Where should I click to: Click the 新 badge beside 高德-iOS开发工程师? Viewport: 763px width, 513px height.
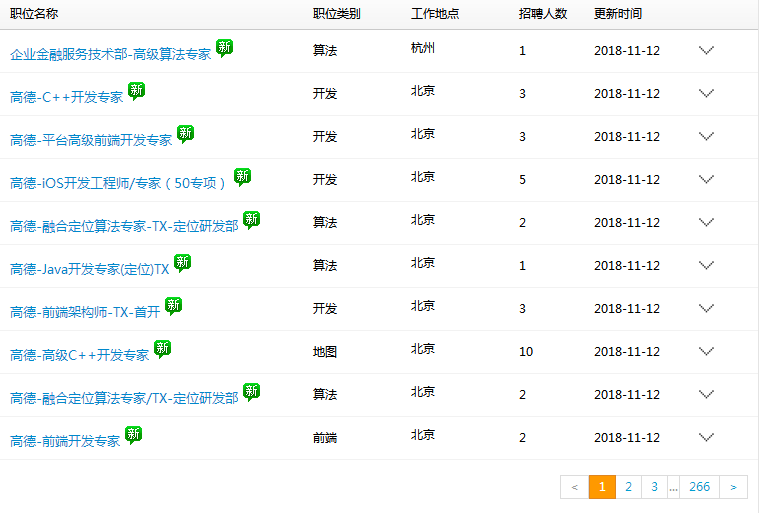click(242, 177)
